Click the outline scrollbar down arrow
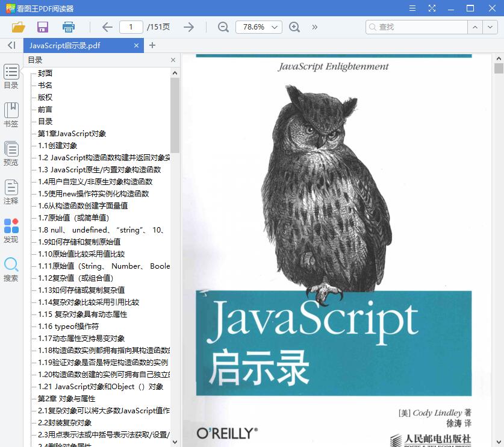The image size is (504, 447). pos(175,442)
